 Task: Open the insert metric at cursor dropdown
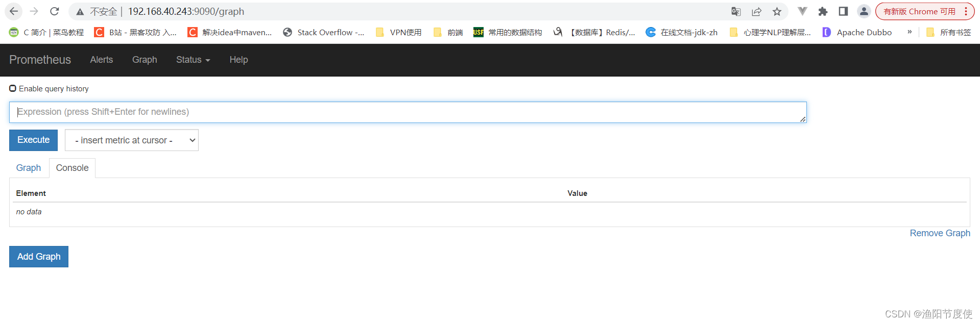pos(132,140)
